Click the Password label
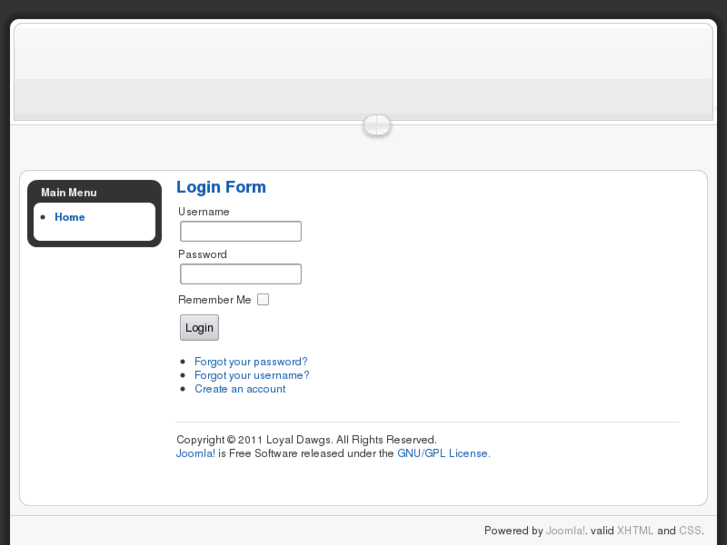The image size is (727, 545). [x=203, y=255]
